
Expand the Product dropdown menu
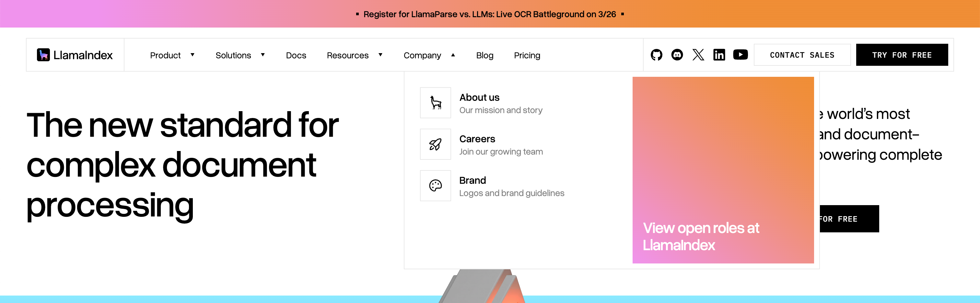pyautogui.click(x=172, y=55)
